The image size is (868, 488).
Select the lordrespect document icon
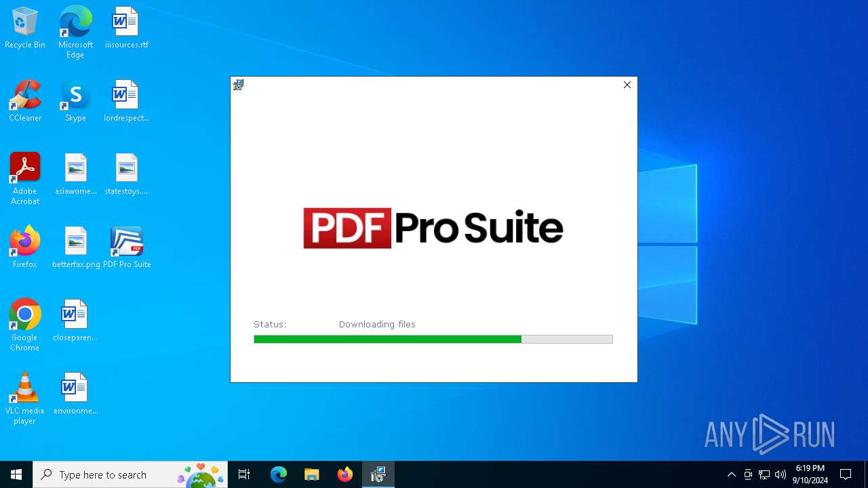point(126,101)
